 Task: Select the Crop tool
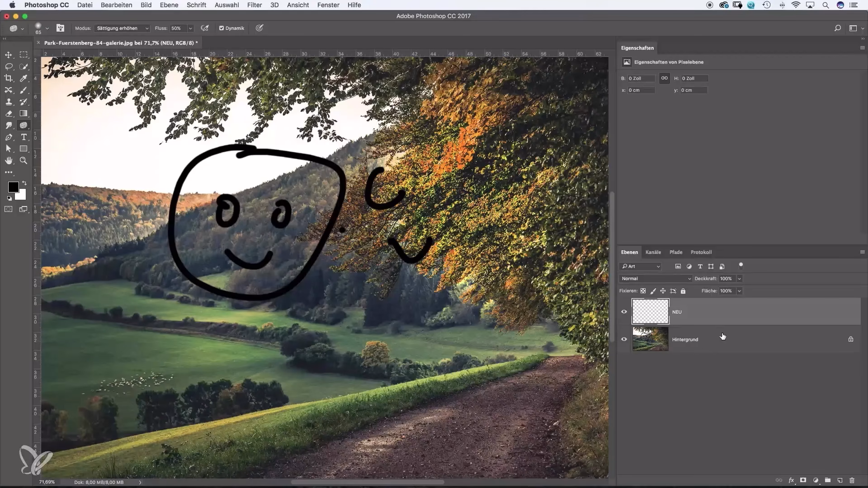9,78
